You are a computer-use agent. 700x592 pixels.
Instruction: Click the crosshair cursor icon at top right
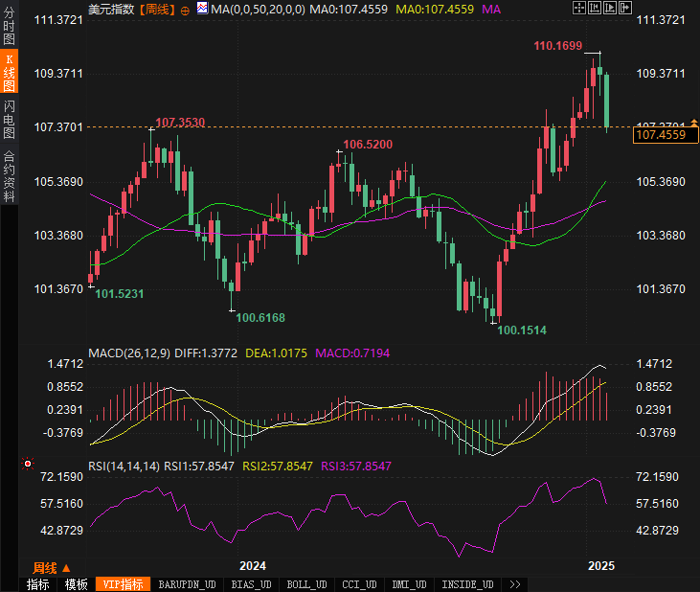click(x=579, y=8)
